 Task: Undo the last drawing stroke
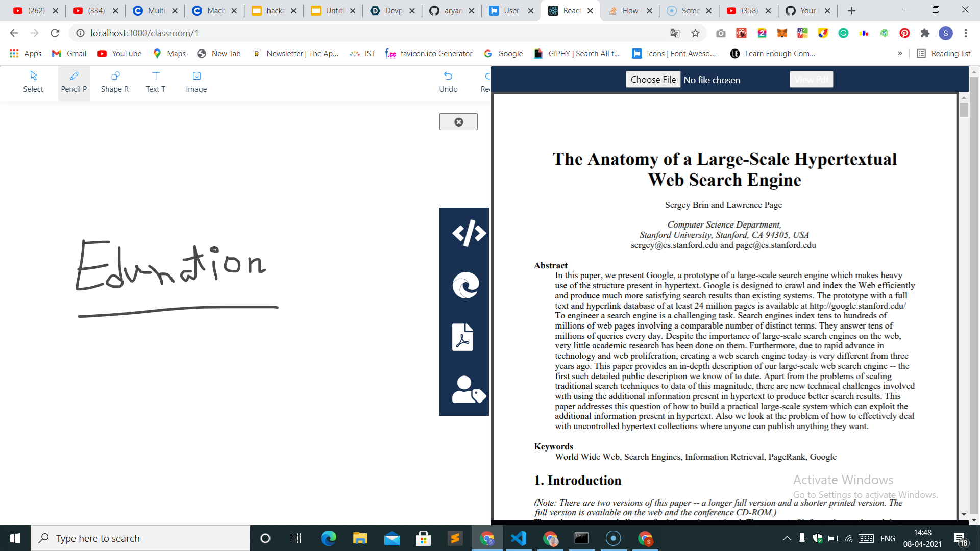click(448, 82)
